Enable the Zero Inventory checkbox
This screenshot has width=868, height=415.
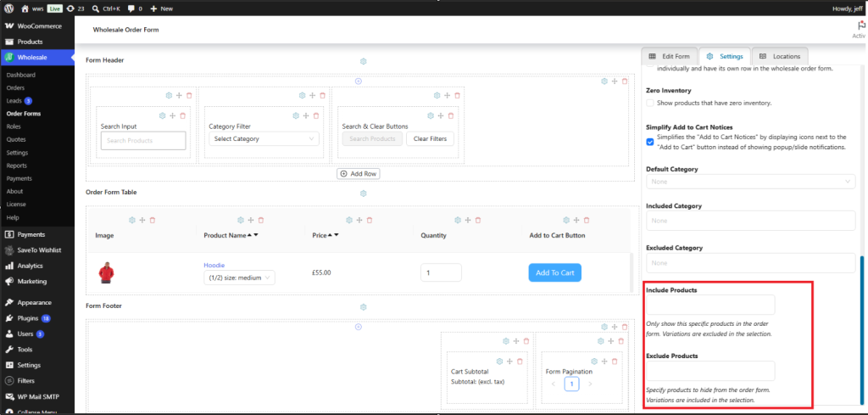pos(650,103)
